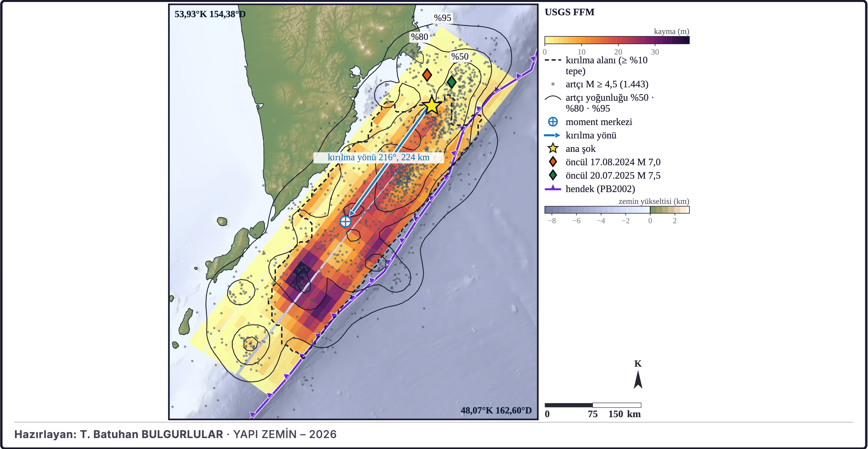Viewport: 868px width, 449px height.
Task: Click the '48,07°K 162,60°D' corner coordinate
Action: (496, 410)
